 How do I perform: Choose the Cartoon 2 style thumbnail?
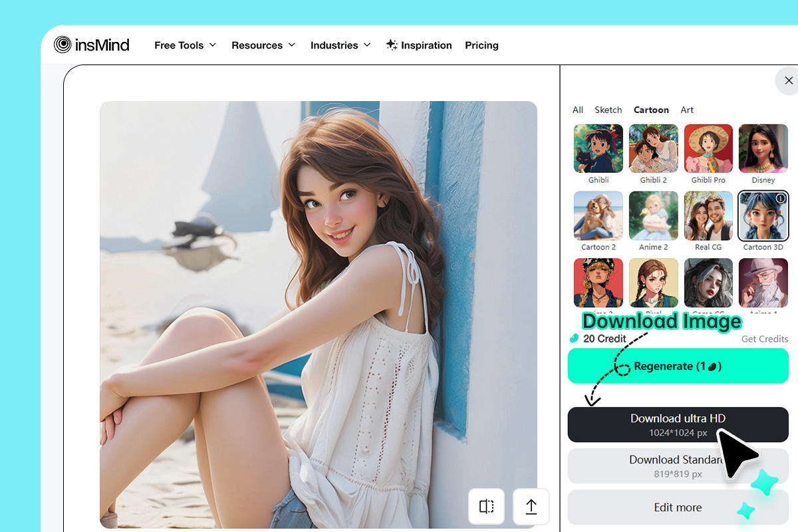[598, 215]
